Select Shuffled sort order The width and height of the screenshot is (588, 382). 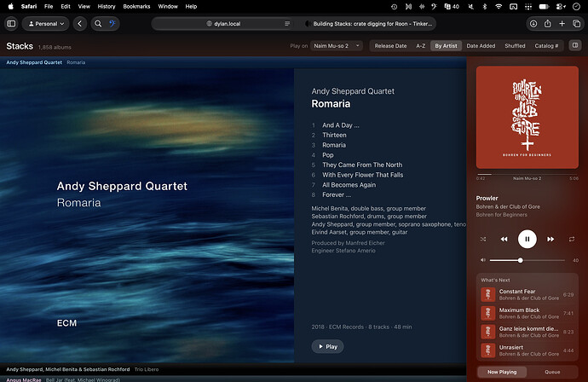point(515,46)
